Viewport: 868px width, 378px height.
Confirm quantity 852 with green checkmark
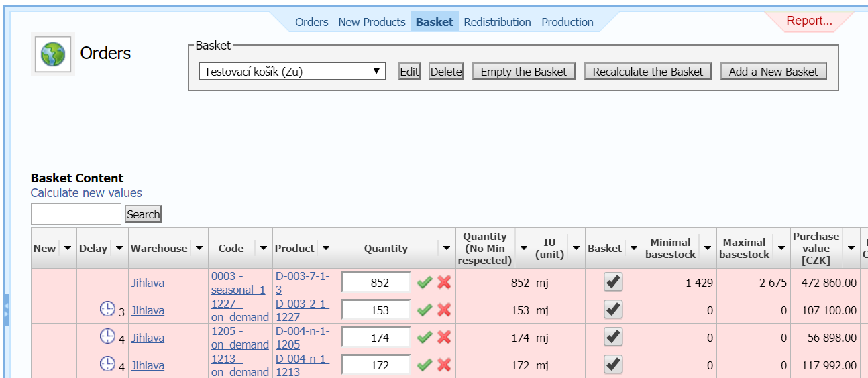point(424,283)
